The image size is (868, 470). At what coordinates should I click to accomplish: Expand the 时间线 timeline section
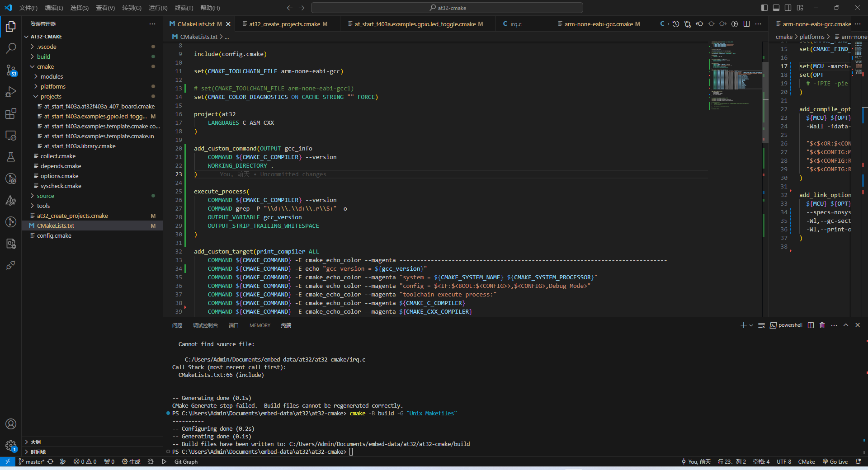(x=92, y=452)
